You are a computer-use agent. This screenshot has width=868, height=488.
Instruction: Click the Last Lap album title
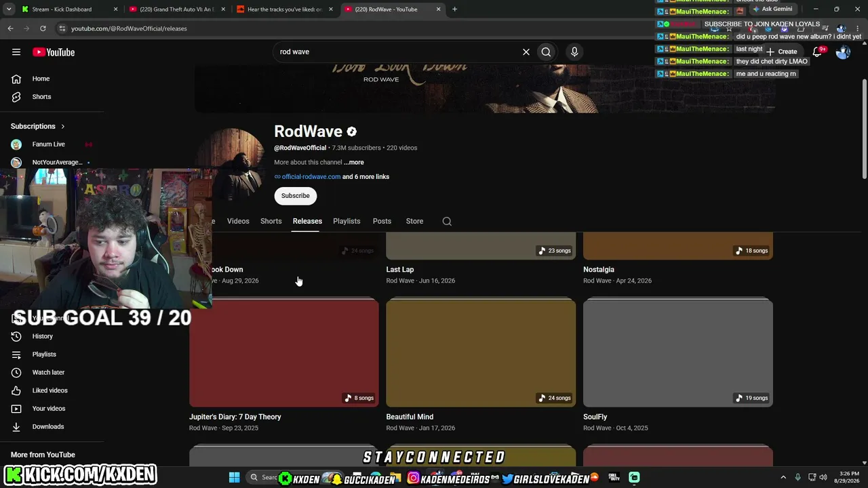(400, 270)
